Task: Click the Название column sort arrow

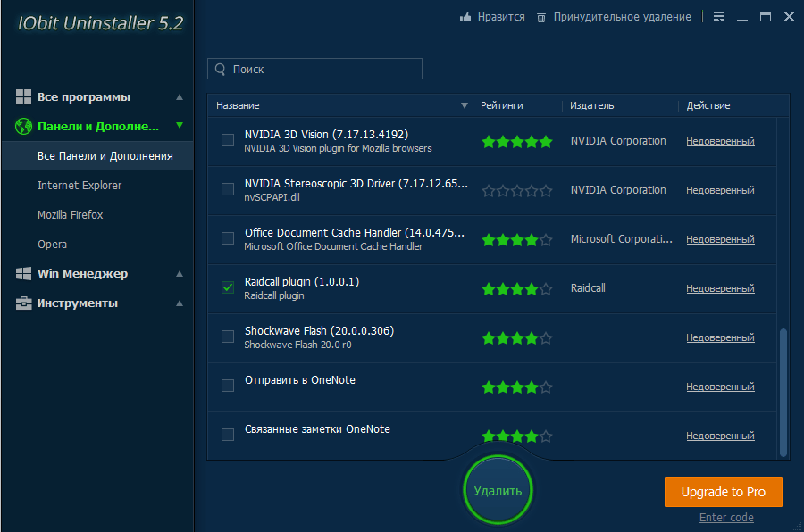Action: pyautogui.click(x=464, y=105)
